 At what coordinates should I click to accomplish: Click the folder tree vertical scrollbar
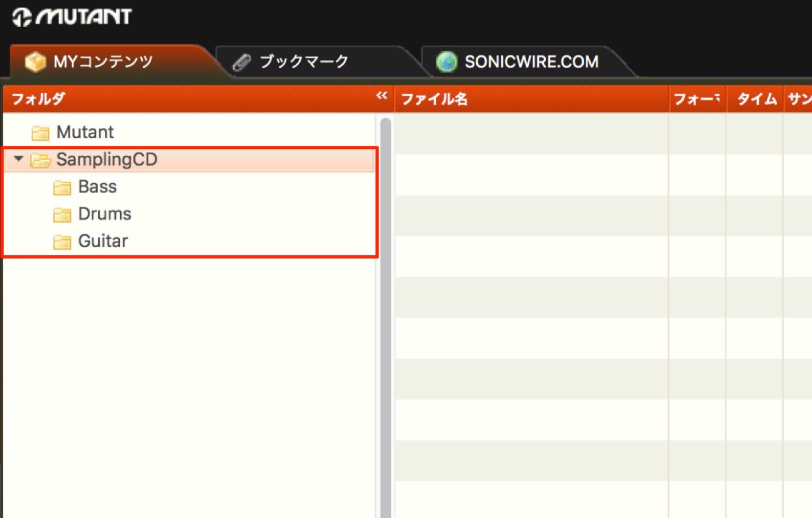(386, 317)
